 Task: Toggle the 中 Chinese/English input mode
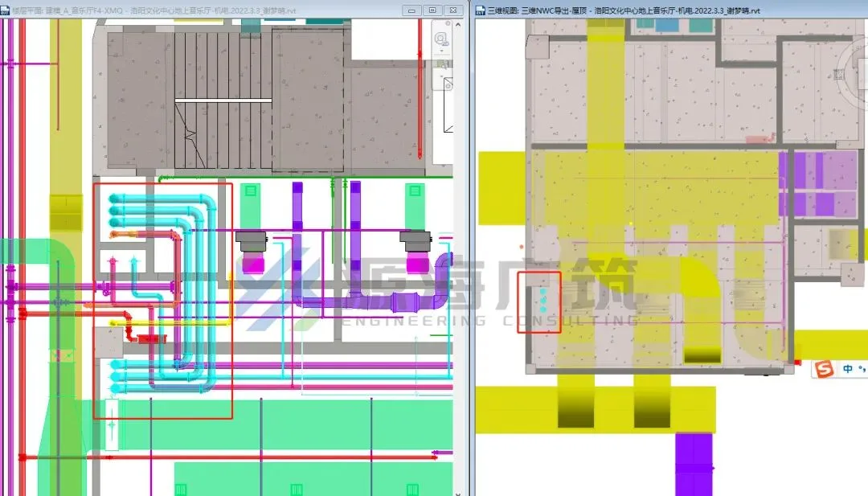click(x=848, y=369)
